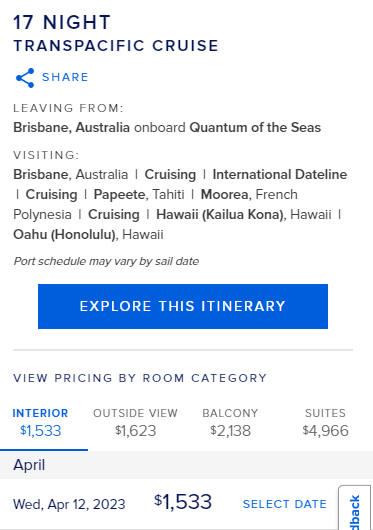Select the Interior pricing tab
The height and width of the screenshot is (530, 373).
click(x=41, y=422)
